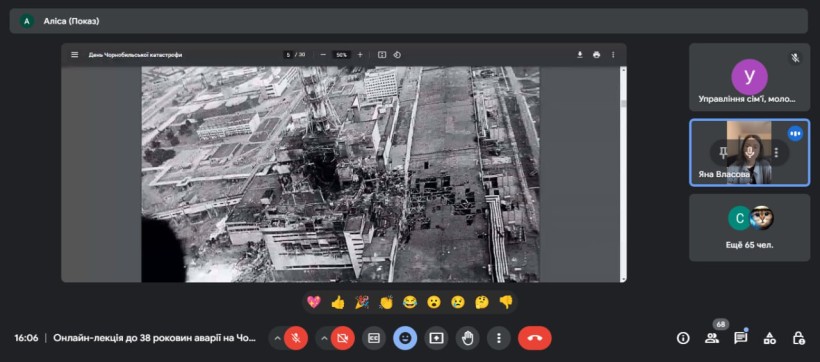The height and width of the screenshot is (362, 820).
Task: Raise hand in the meeting
Action: pyautogui.click(x=468, y=338)
